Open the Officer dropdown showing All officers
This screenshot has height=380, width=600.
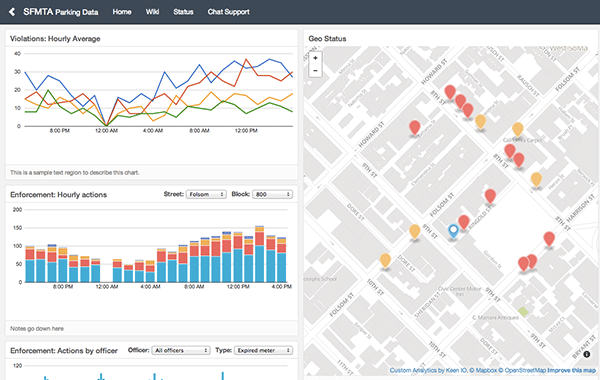coord(181,350)
